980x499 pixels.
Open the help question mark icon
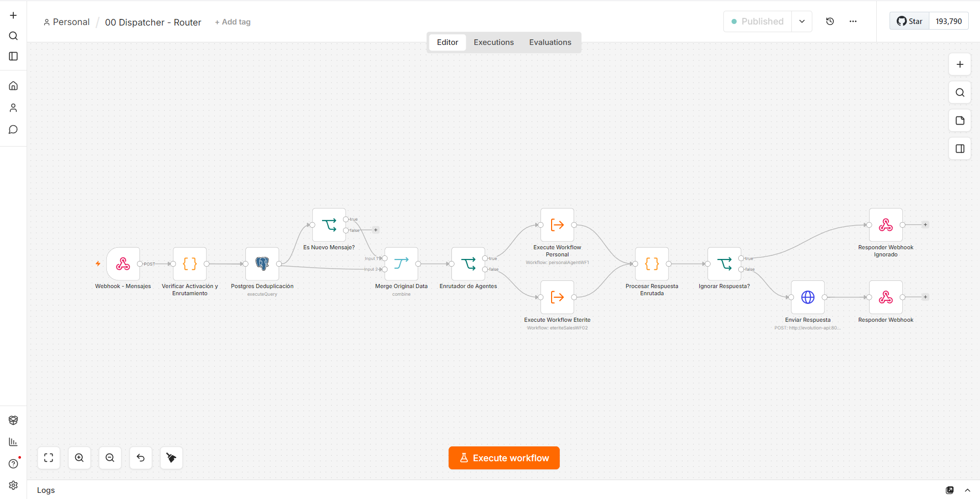coord(13,464)
